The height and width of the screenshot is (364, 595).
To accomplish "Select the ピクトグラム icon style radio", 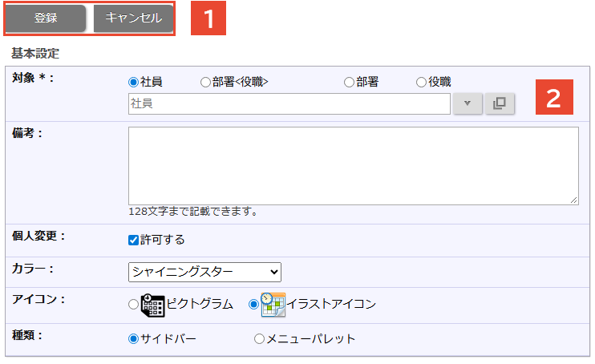I will click(x=134, y=305).
